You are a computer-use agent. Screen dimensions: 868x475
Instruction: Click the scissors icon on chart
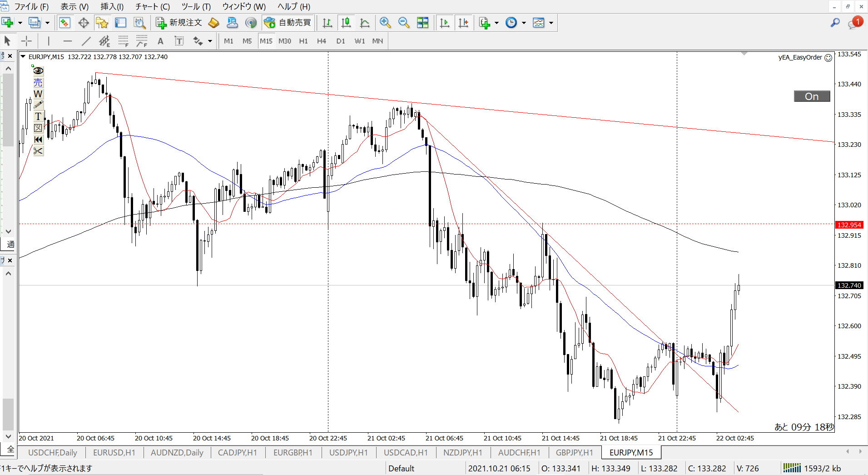(x=38, y=151)
